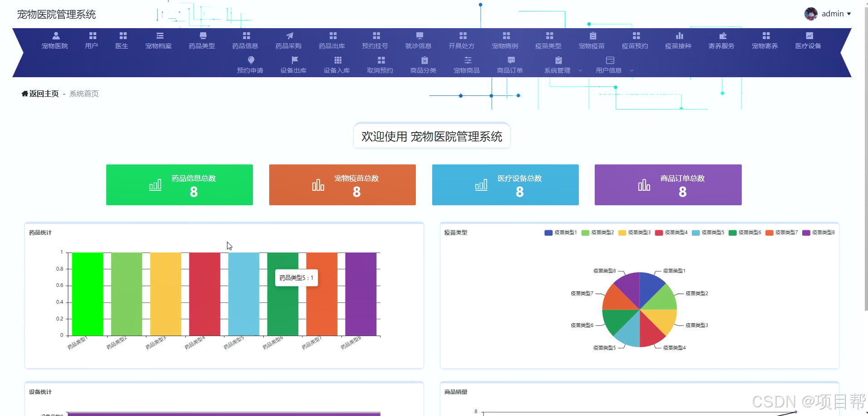868x416 pixels.
Task: Click the 欢迎使用 宠物医院管理系统 banner
Action: pyautogui.click(x=432, y=136)
